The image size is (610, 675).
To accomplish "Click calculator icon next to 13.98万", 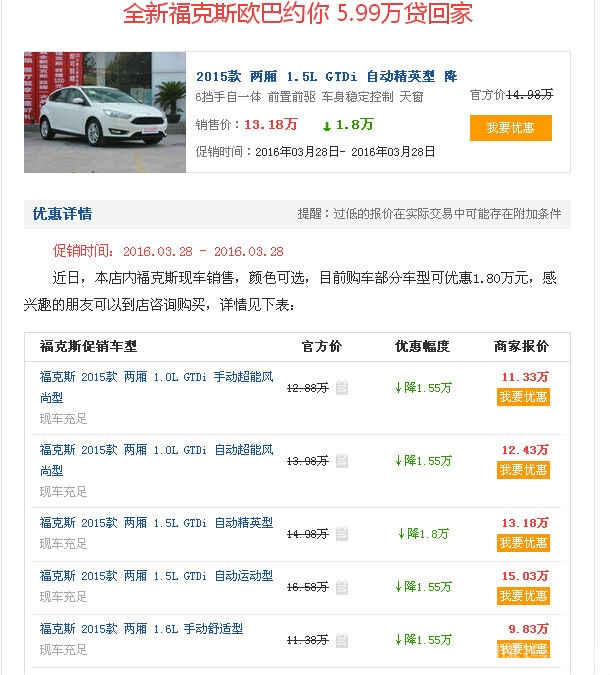I will pyautogui.click(x=342, y=461).
